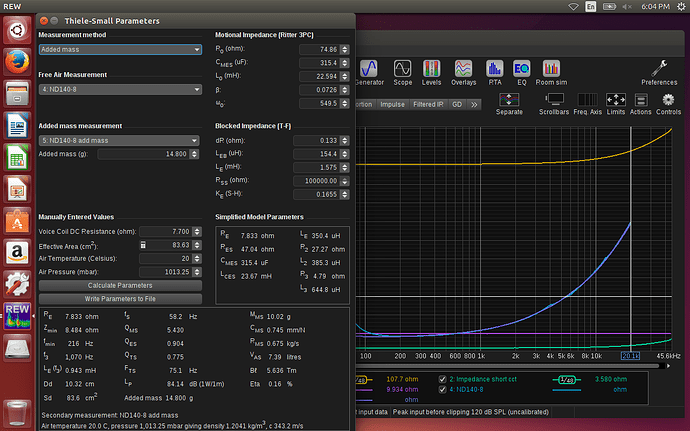Open REW Preferences

pyautogui.click(x=659, y=73)
